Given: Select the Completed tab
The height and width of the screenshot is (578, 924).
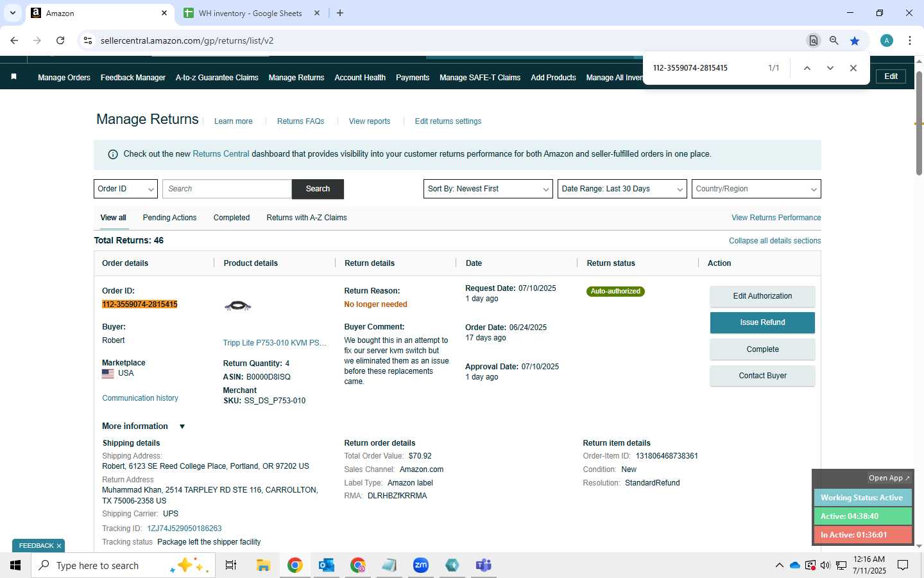Looking at the screenshot, I should pos(232,218).
